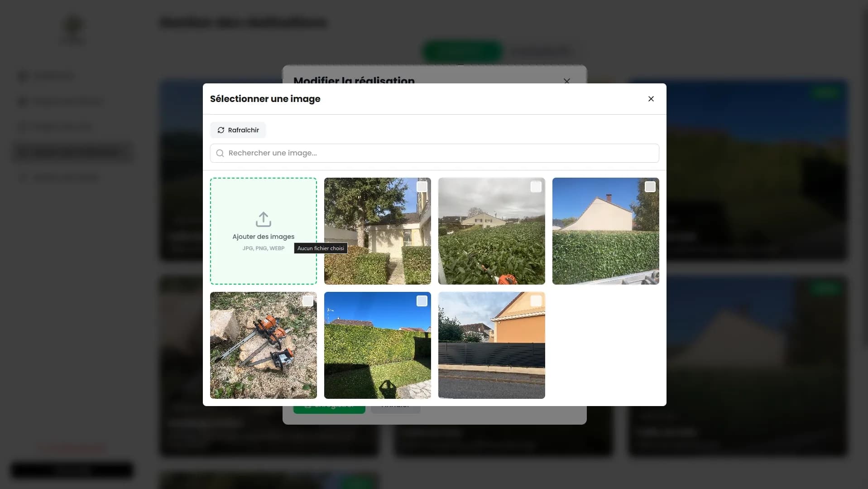Click the refresh arrows icon in Rafraîchir
868x489 pixels.
pos(221,130)
